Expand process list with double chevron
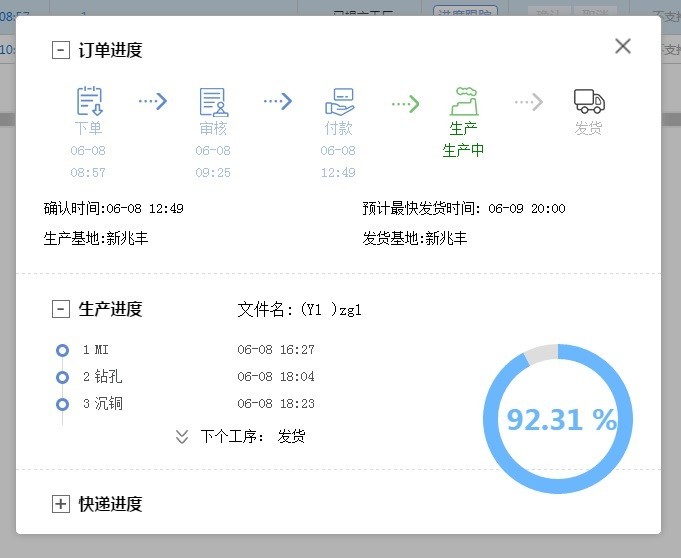Screen dimensions: 681x558 click(182, 437)
